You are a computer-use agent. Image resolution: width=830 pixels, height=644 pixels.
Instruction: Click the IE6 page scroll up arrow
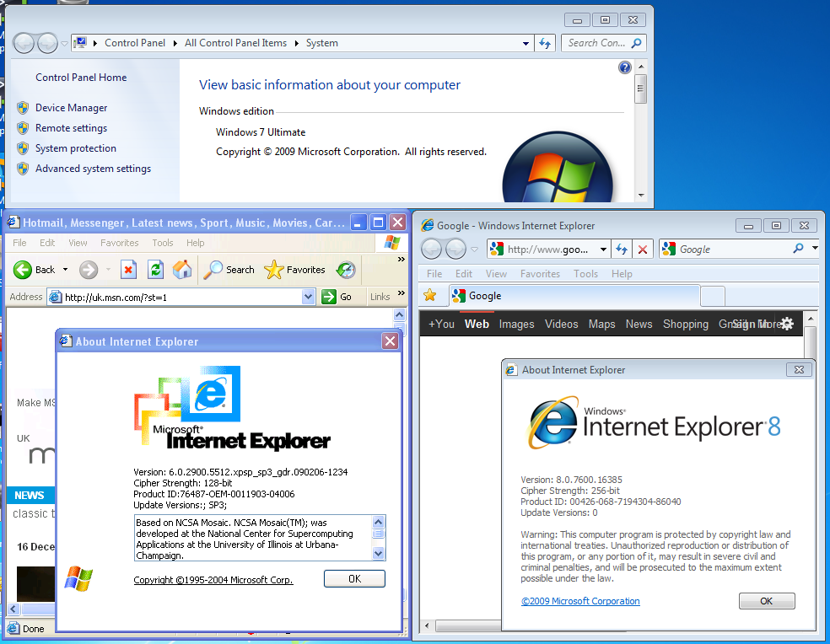(400, 315)
